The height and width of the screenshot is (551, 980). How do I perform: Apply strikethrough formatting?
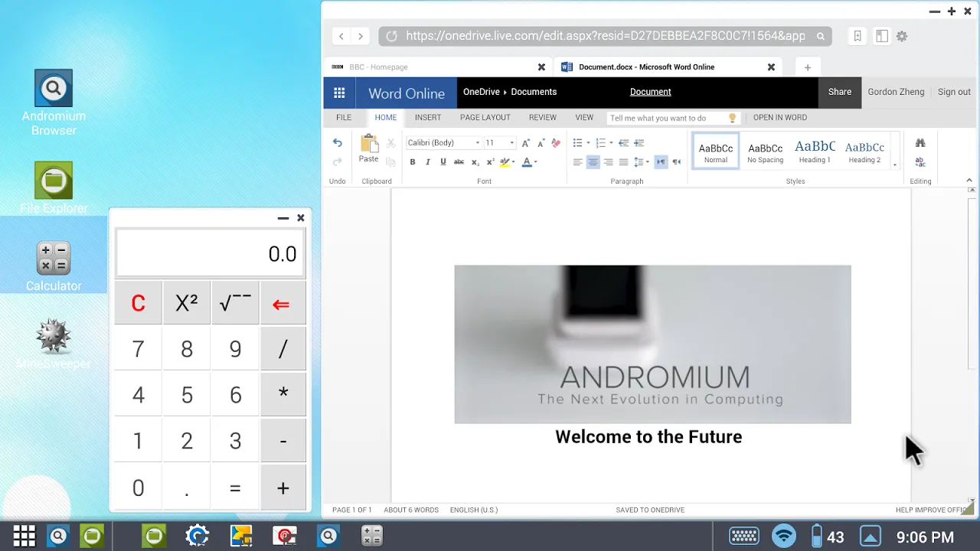click(459, 162)
